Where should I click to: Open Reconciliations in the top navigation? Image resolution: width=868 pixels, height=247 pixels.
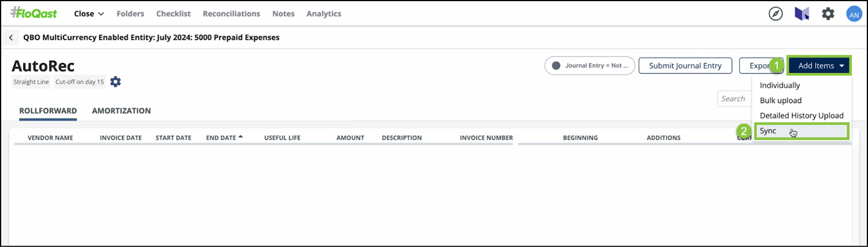(232, 14)
